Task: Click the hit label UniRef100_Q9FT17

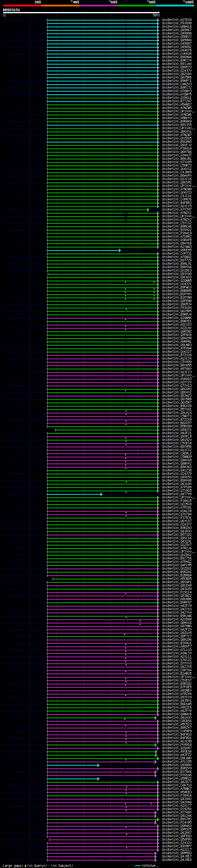Action: point(177,636)
